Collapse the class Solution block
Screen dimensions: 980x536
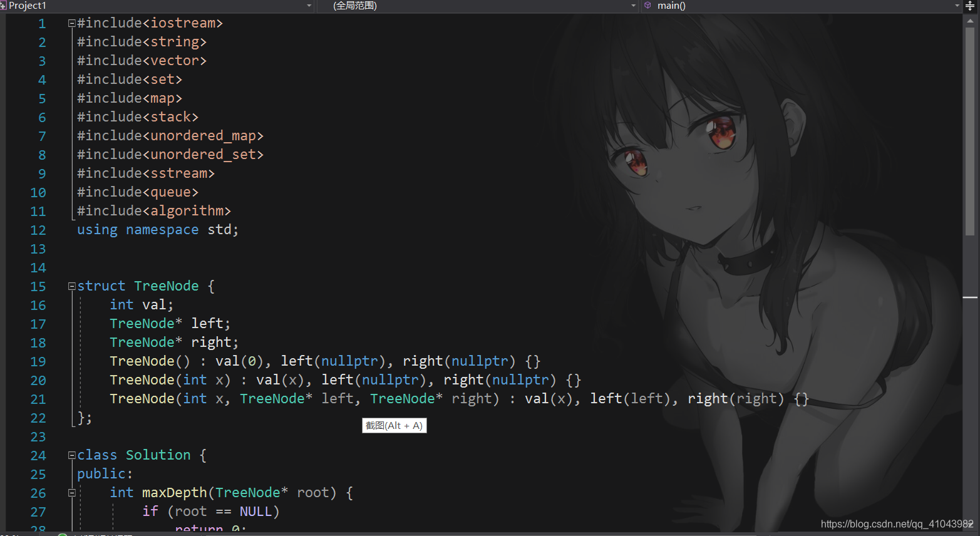(x=71, y=455)
